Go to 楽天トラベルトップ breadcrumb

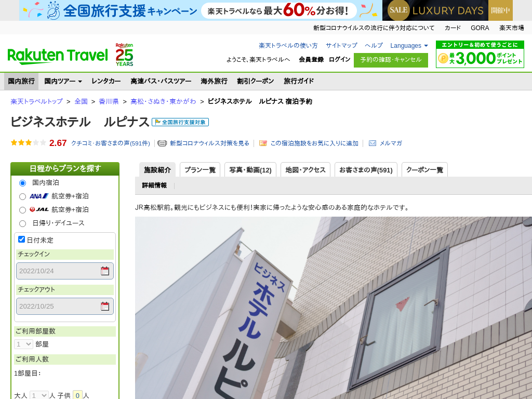tap(37, 101)
